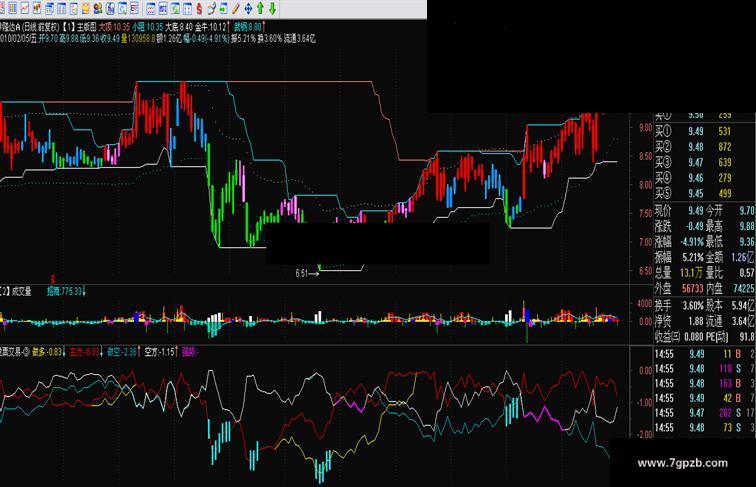Click the 振幅 5.21% amplitude value
This screenshot has height=487, width=756.
(x=693, y=257)
